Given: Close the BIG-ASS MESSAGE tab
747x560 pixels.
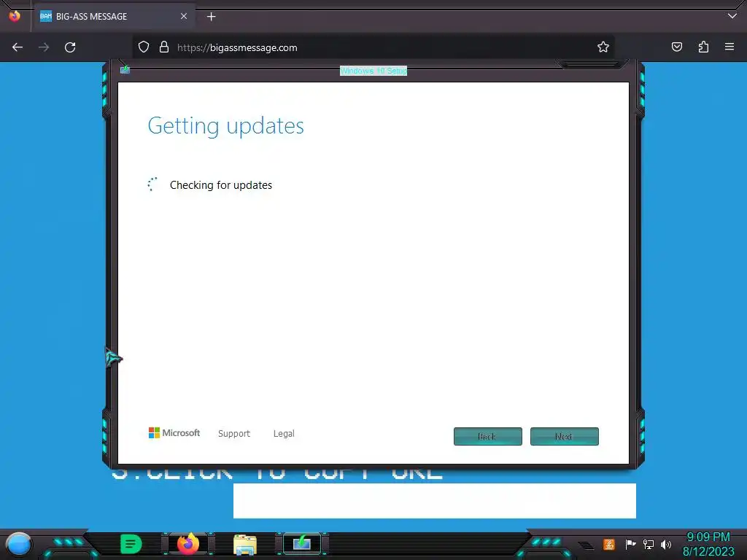Looking at the screenshot, I should pyautogui.click(x=183, y=16).
